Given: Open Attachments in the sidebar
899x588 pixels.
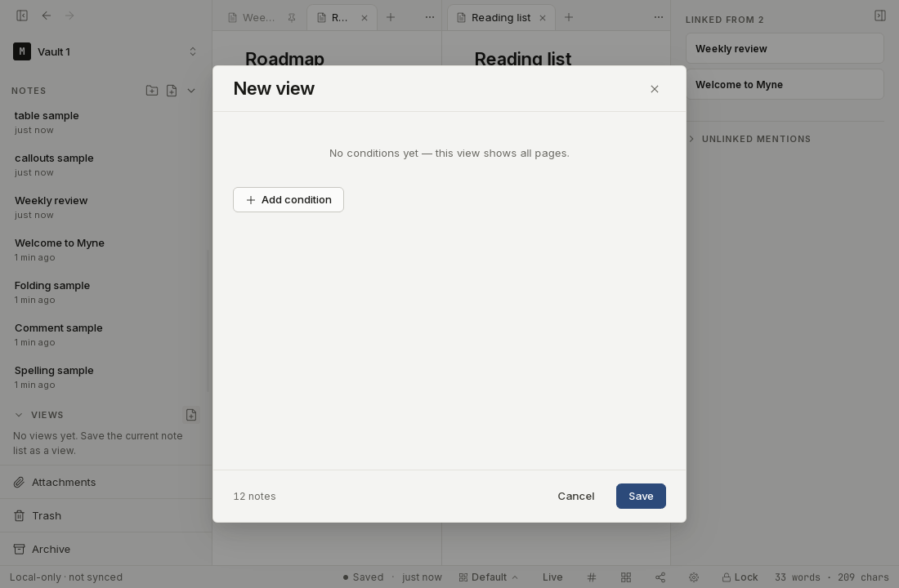Looking at the screenshot, I should click(105, 482).
